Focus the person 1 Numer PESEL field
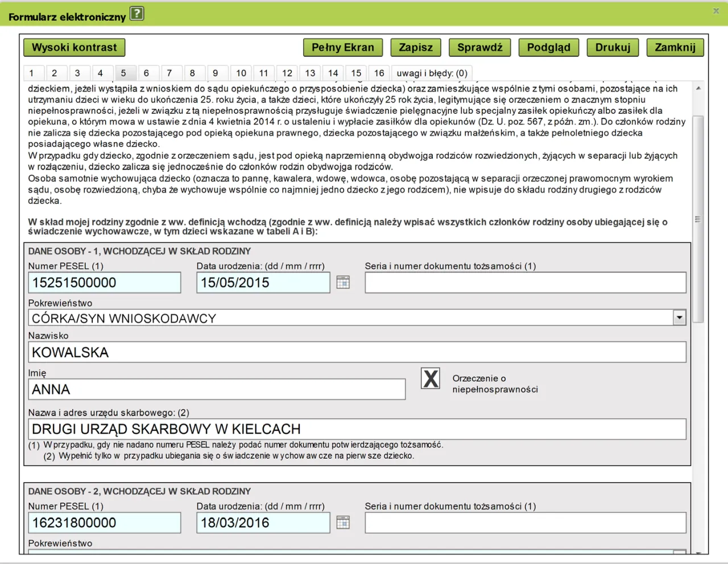Viewport: 728px width, 564px height. [x=105, y=283]
